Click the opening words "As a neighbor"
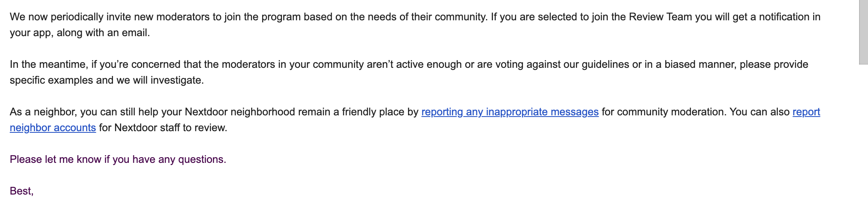 coord(43,112)
